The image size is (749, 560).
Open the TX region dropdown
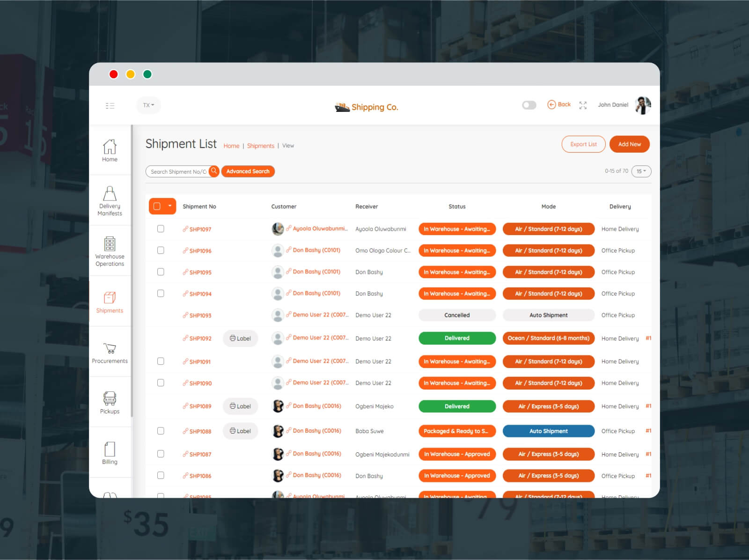click(148, 105)
